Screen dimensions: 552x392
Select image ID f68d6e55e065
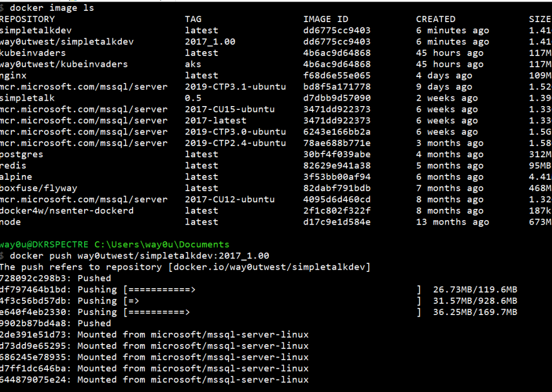coord(337,75)
